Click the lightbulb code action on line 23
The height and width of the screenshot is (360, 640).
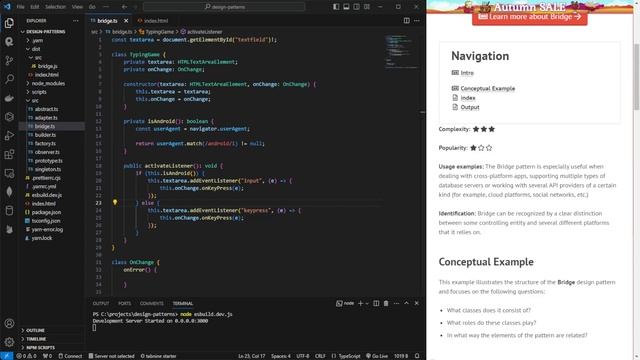pos(115,202)
